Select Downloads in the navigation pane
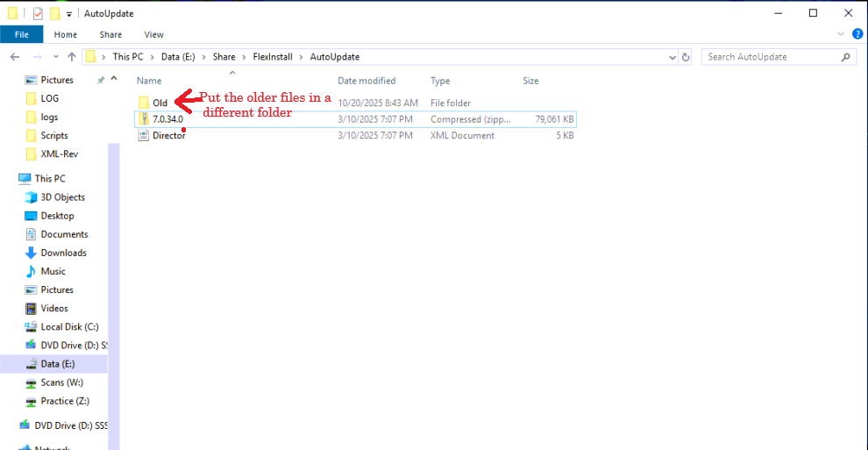 (x=63, y=253)
